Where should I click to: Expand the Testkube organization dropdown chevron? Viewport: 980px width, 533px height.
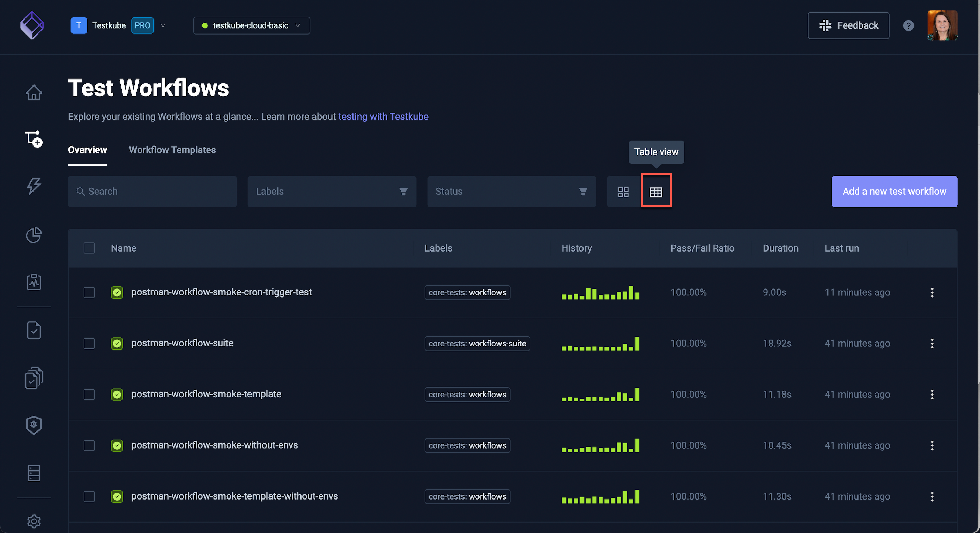coord(163,25)
